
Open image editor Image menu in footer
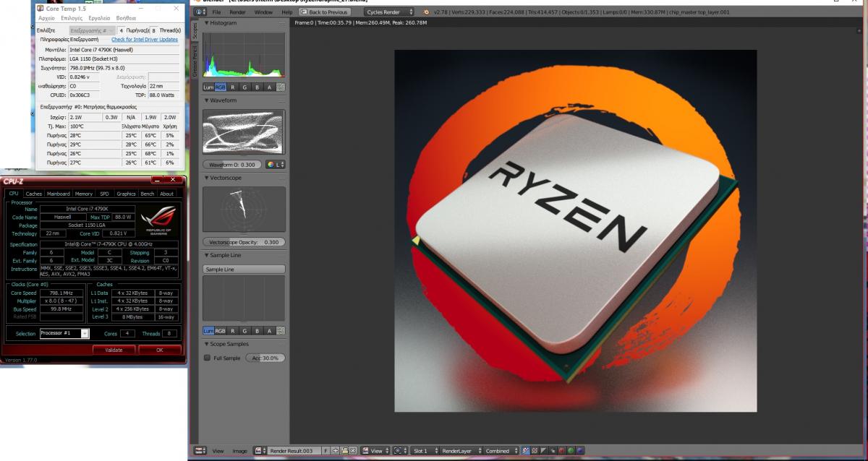tap(239, 451)
